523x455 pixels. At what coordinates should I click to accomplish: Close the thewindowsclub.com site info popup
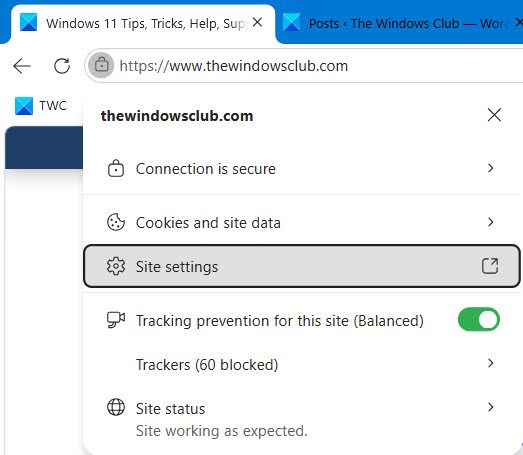(x=494, y=115)
